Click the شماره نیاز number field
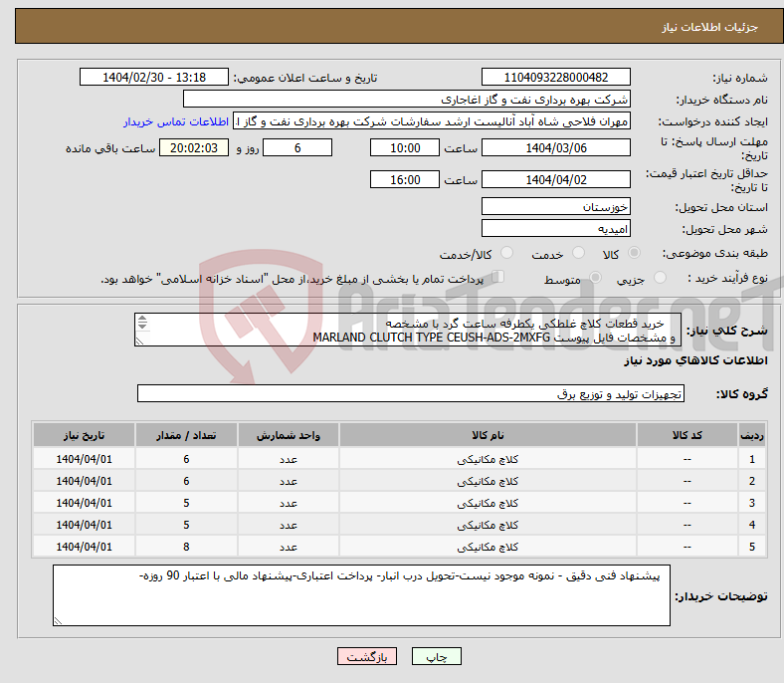 tap(555, 78)
